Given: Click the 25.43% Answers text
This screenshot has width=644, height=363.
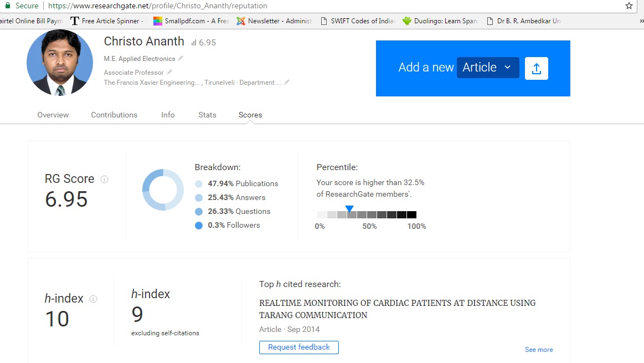Looking at the screenshot, I should (236, 198).
